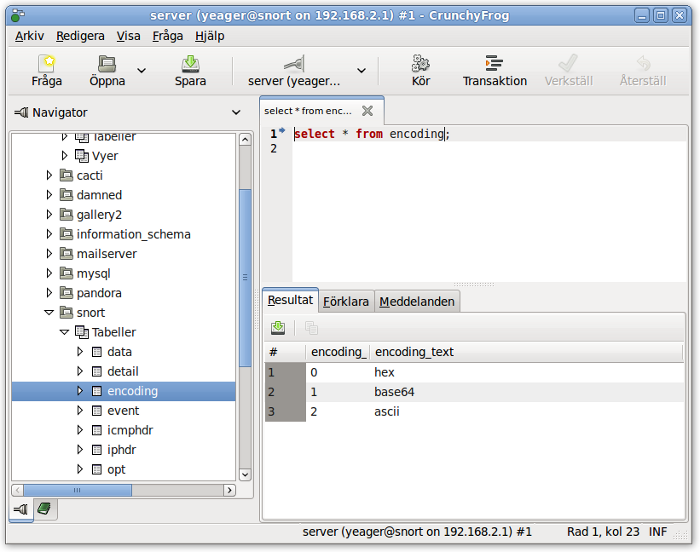Viewport: 700px width, 552px height.
Task: Click the export results icon in the Resultat pane
Action: tap(278, 328)
